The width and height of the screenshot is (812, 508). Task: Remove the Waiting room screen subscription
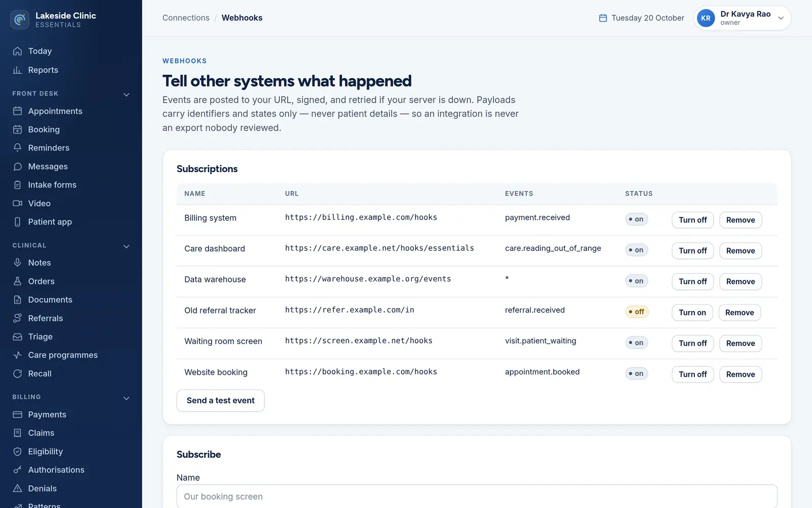pos(740,343)
